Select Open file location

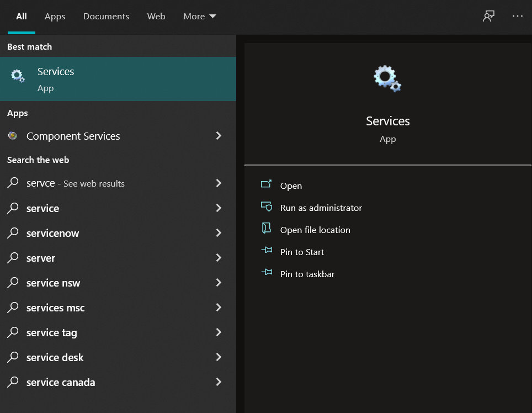[x=315, y=230]
